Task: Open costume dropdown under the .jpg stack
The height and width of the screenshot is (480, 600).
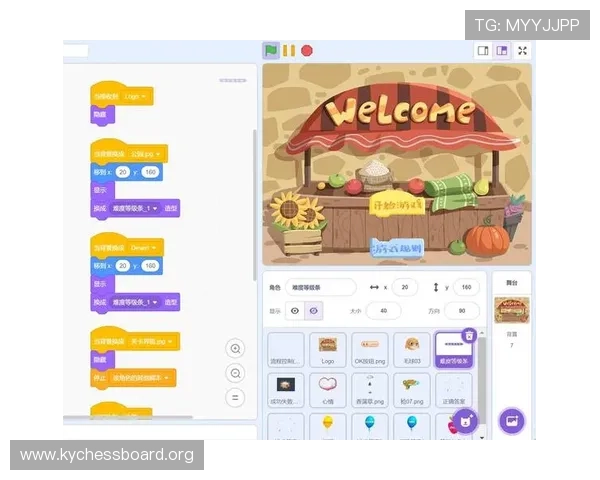Action: (135, 209)
